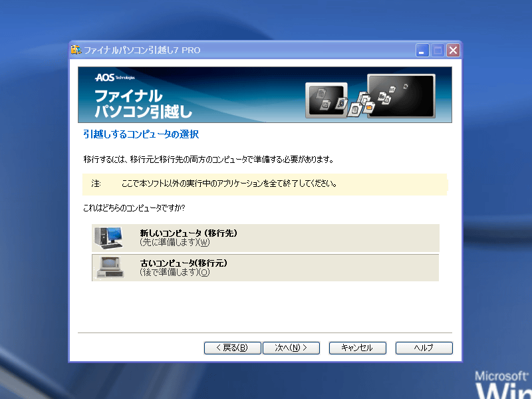
Task: Minimize the ファイナルパソコン引越し window
Action: point(422,51)
